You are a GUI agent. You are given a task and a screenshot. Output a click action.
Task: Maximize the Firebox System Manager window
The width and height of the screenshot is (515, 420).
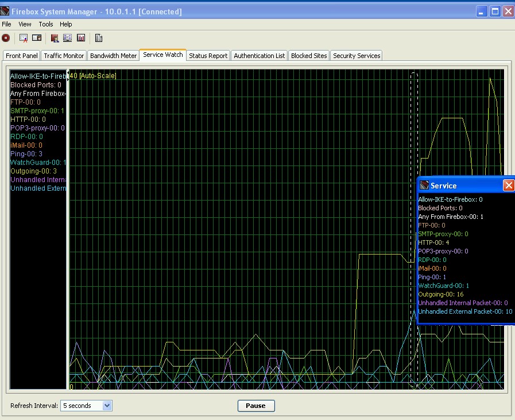point(495,11)
